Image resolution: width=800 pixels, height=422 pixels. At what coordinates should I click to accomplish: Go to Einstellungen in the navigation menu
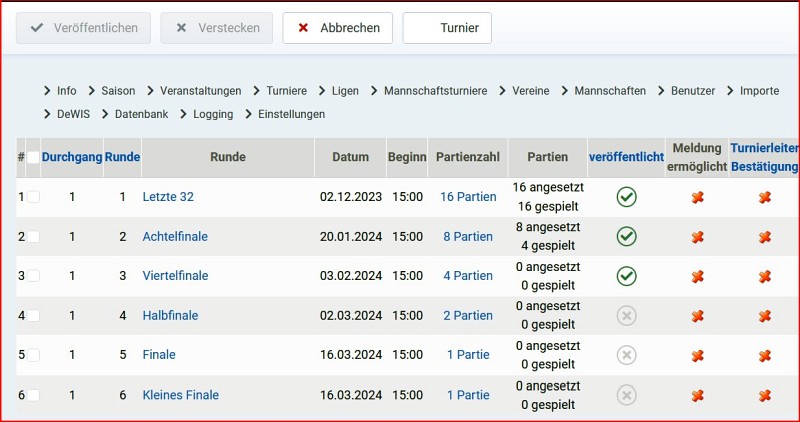point(291,114)
